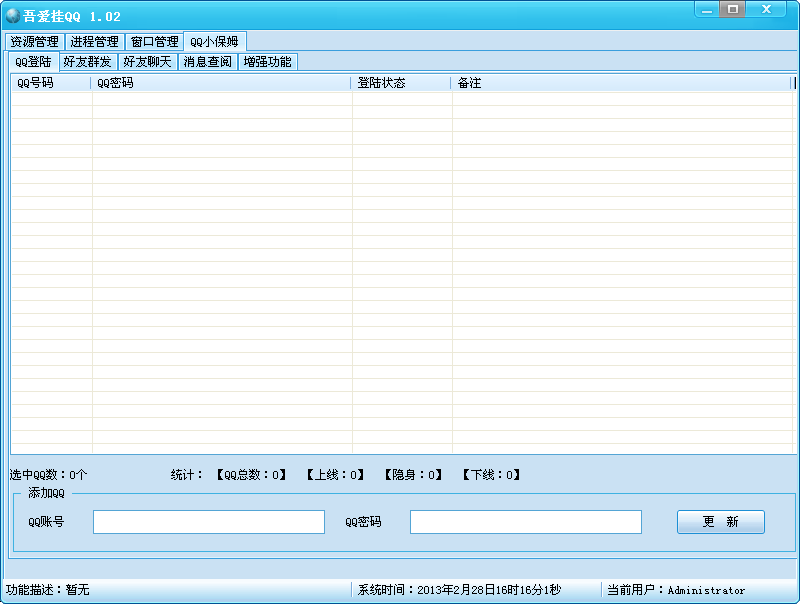Click the 功能描述：暂无 status text
Viewport: 800px width, 604px height.
[47, 590]
